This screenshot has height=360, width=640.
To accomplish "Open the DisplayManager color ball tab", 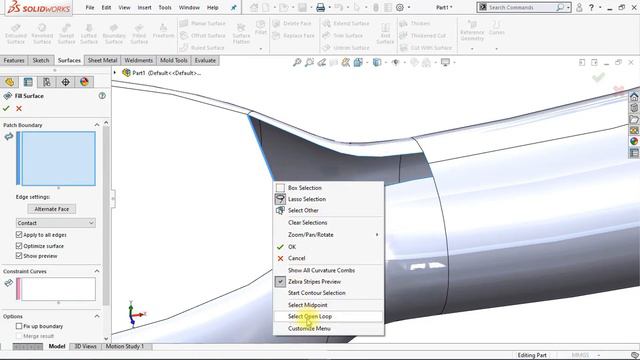I will point(84,82).
